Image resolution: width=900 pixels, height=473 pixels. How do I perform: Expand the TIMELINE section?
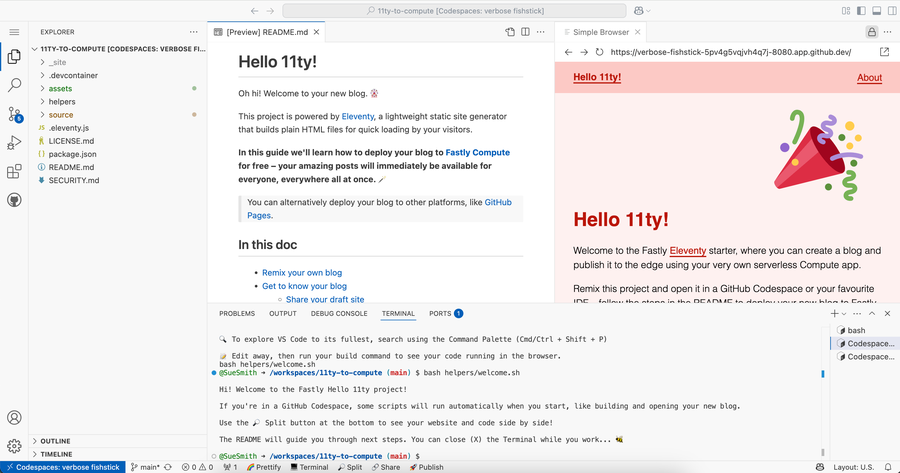[118, 454]
